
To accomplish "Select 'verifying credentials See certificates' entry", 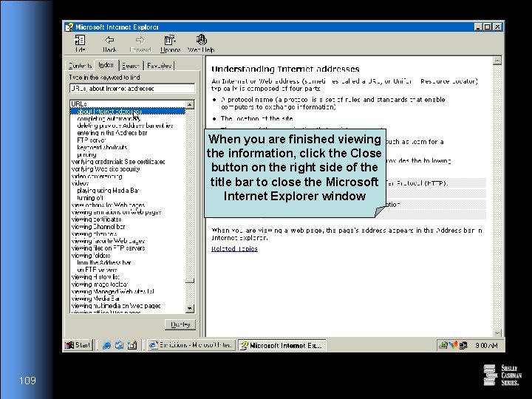I will pos(118,162).
